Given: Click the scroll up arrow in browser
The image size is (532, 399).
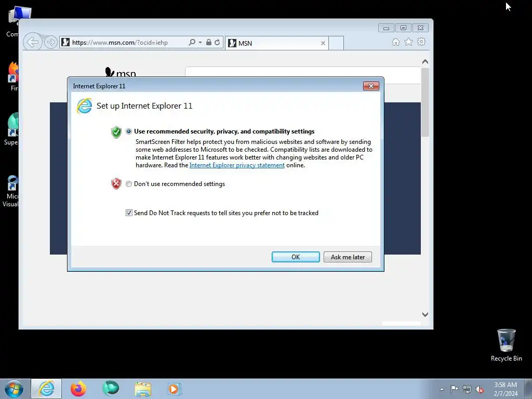Looking at the screenshot, I should click(x=425, y=62).
